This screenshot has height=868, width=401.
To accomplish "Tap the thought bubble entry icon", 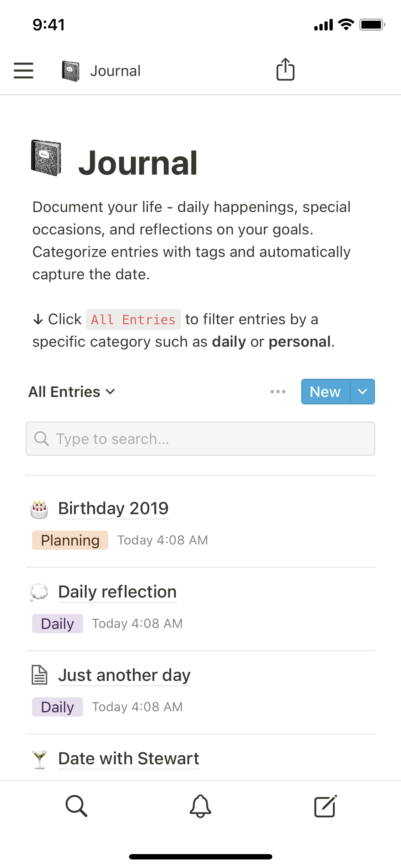I will pos(39,592).
